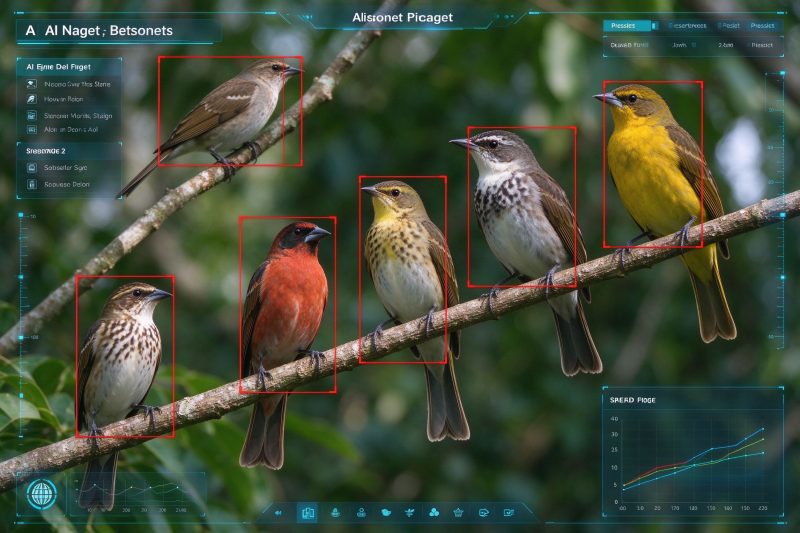Select the red detection box around the red bird

[x=288, y=304]
